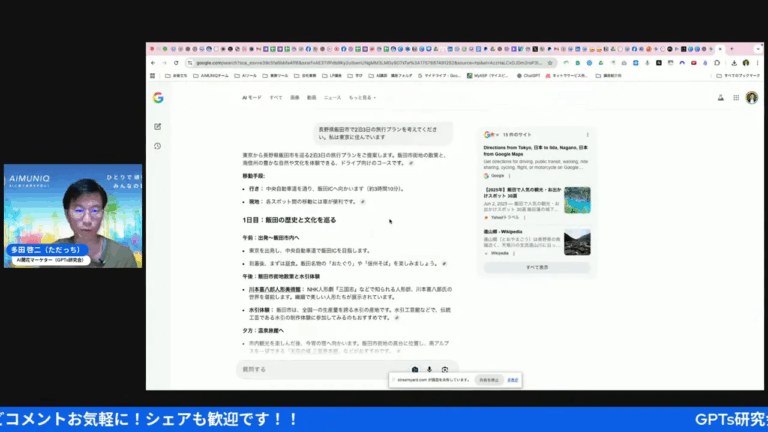Open the Google apps grid
768x432 pixels.
[x=736, y=98]
